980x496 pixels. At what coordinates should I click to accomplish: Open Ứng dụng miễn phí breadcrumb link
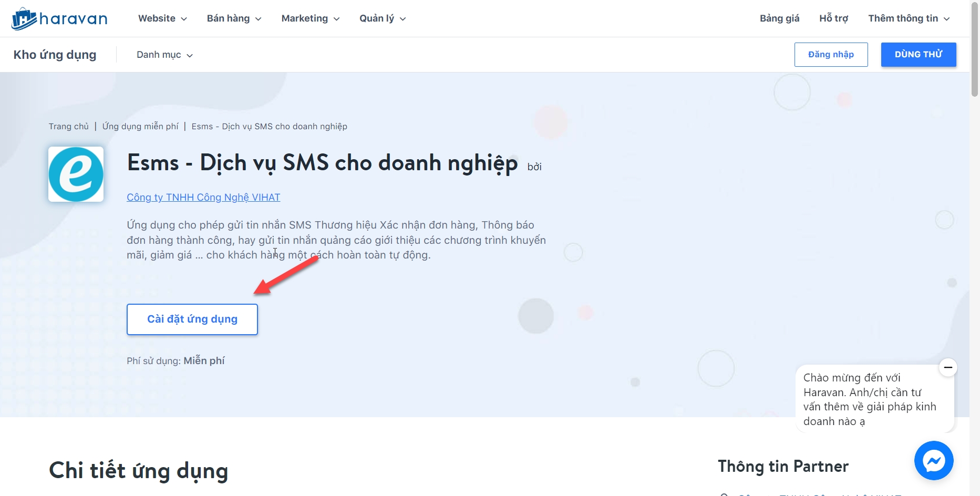(140, 127)
